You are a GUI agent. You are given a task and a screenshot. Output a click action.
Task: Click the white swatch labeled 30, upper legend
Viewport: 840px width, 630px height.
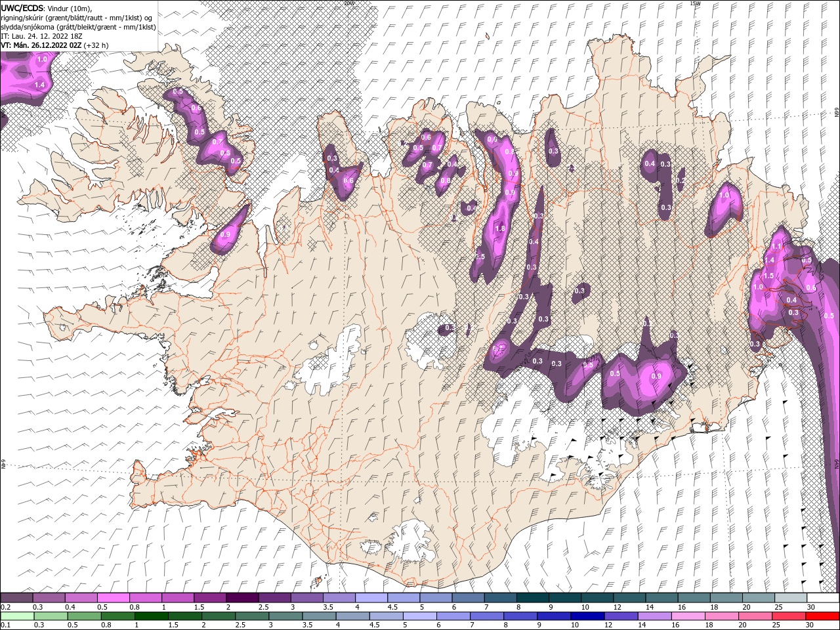coord(823,598)
